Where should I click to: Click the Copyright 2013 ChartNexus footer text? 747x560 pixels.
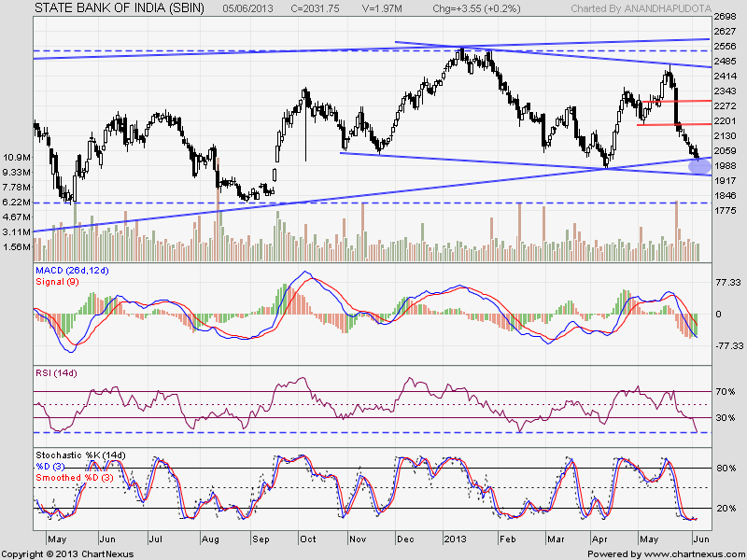pos(67,554)
